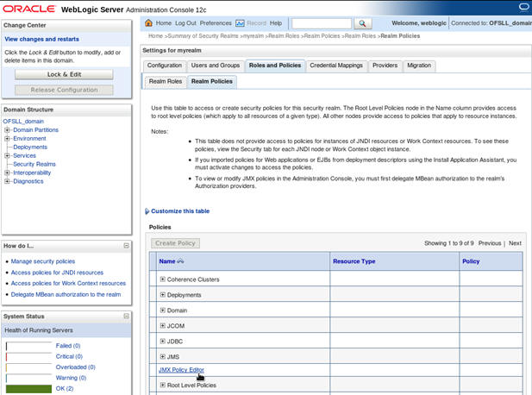
Task: Minimize the How do I panel
Action: pyautogui.click(x=126, y=245)
